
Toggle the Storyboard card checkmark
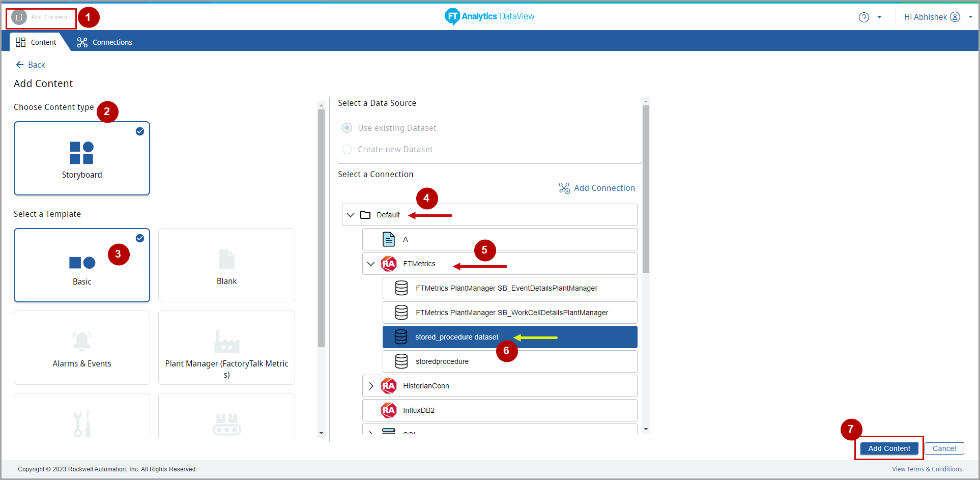coord(140,131)
